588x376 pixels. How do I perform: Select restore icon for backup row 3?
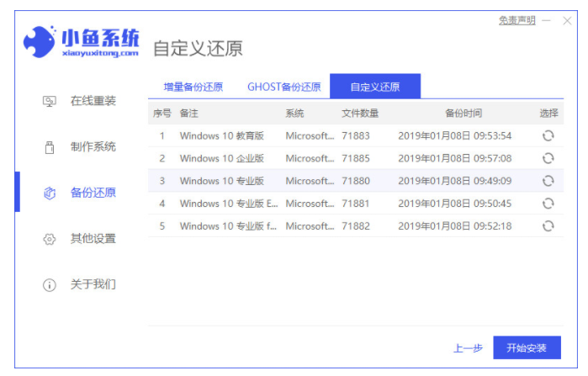click(548, 181)
